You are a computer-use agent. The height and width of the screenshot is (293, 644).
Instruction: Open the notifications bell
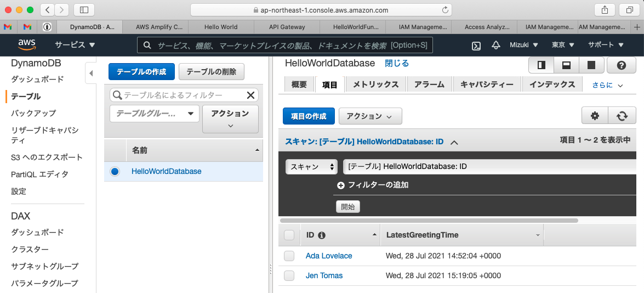point(496,45)
